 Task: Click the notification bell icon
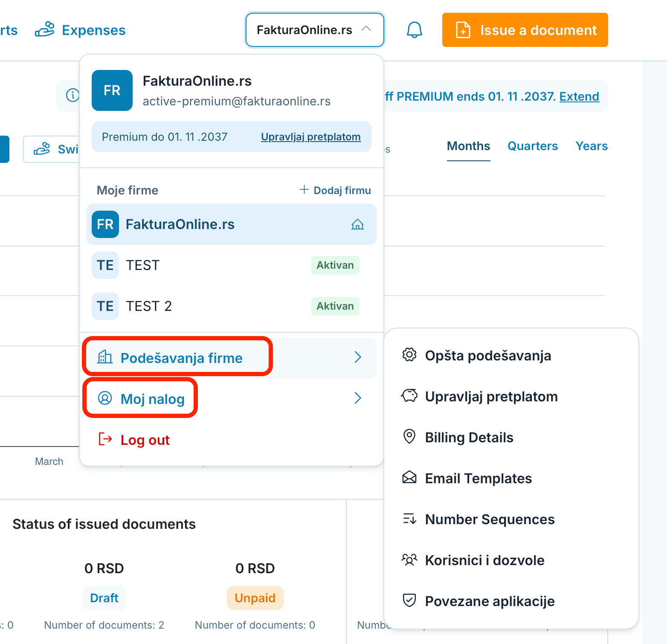point(414,30)
